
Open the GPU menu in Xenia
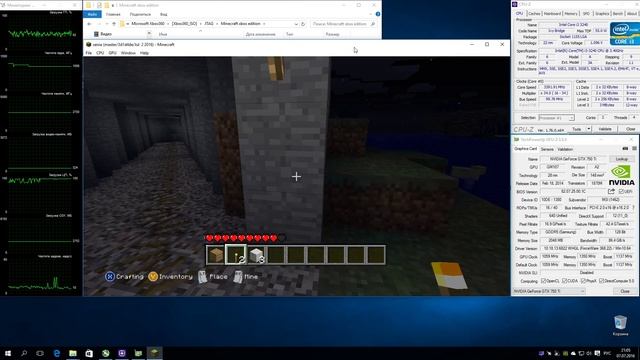[112, 53]
